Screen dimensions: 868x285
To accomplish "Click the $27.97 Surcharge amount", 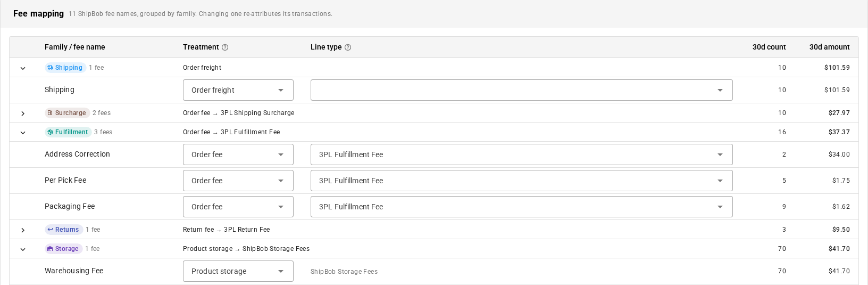I will (x=839, y=113).
